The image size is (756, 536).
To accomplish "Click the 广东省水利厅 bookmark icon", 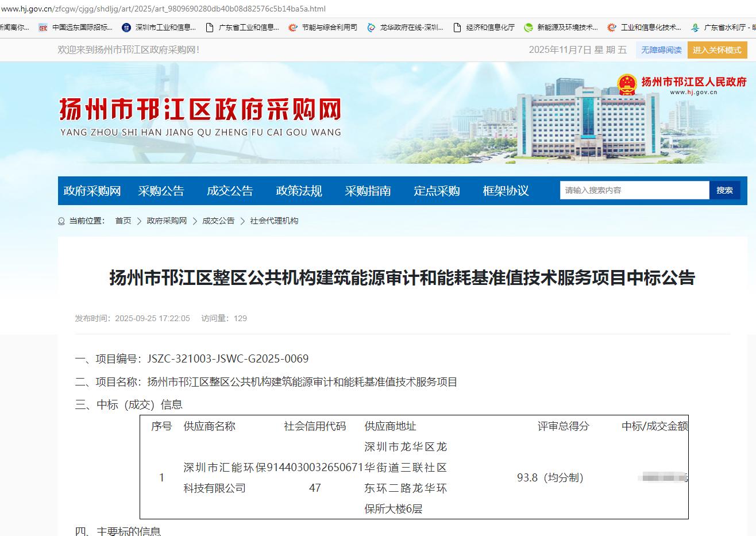I will click(x=695, y=28).
